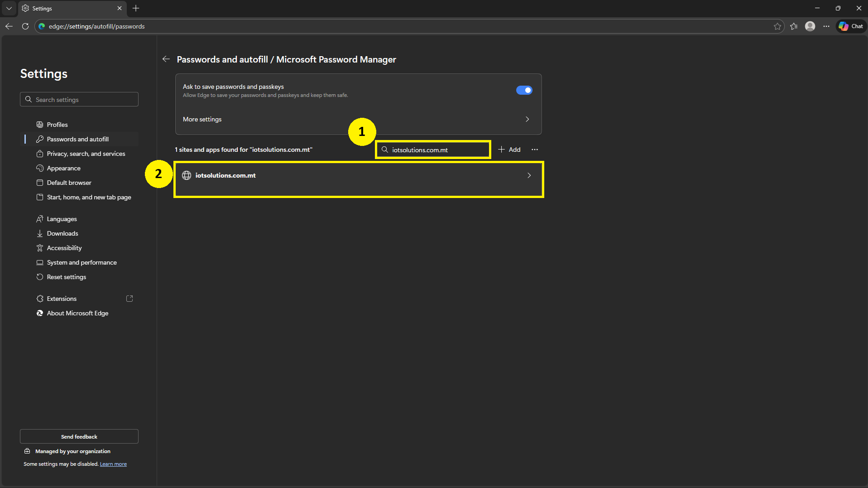Click the key icon for Passwords and autofill

point(40,139)
